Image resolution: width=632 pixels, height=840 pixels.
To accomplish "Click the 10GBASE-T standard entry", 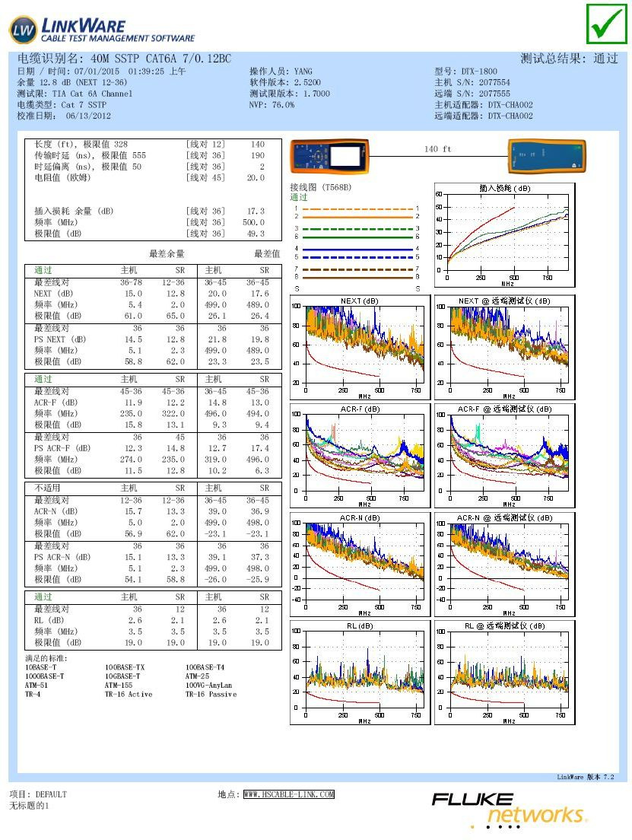I will point(122,676).
